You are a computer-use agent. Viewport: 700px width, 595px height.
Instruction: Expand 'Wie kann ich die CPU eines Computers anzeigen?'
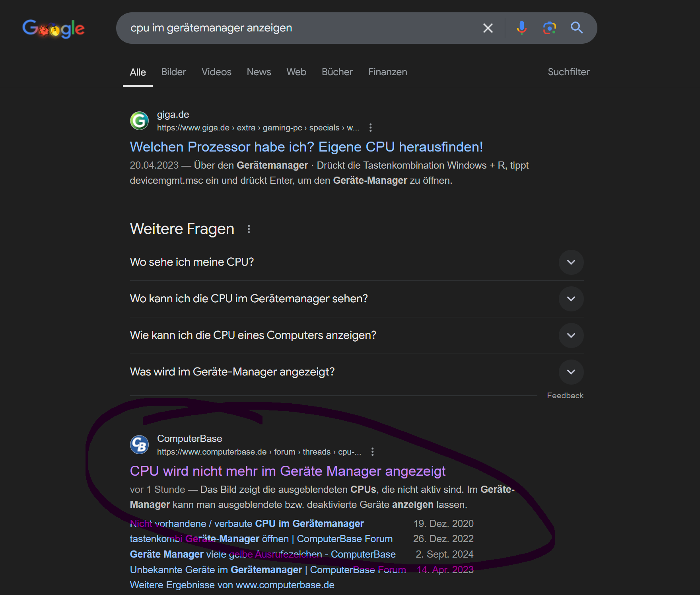[357, 335]
